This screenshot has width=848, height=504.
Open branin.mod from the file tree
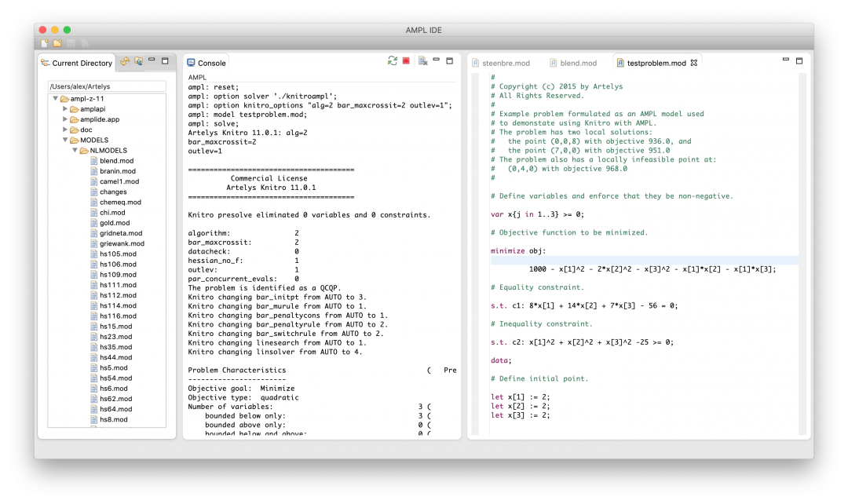(x=117, y=171)
